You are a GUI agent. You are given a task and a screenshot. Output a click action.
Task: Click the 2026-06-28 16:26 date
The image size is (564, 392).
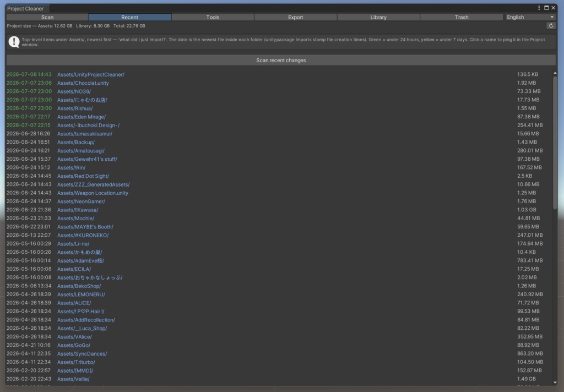(x=28, y=134)
